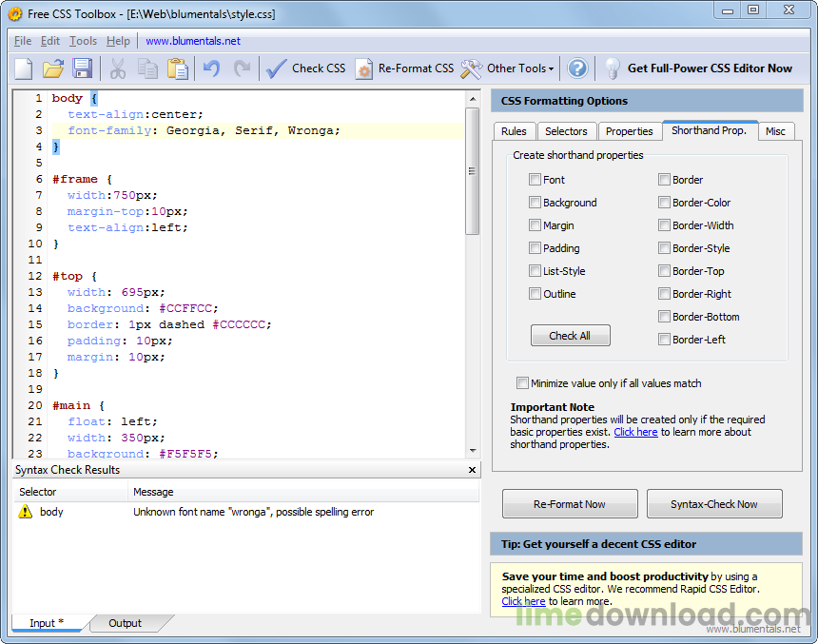The image size is (818, 644).
Task: Click the Paste toolbar icon
Action: 177,68
